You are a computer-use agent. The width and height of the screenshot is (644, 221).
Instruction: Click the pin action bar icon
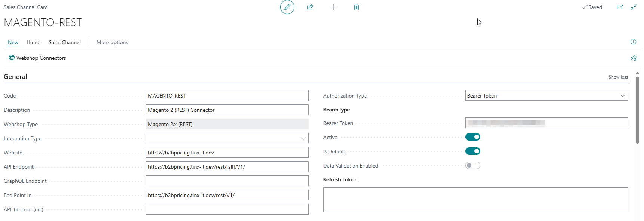633,58
